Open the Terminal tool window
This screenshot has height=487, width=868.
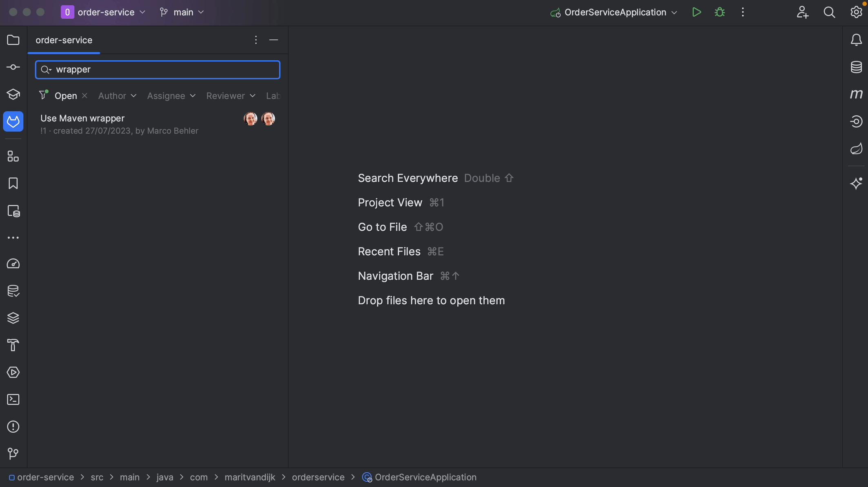(13, 399)
